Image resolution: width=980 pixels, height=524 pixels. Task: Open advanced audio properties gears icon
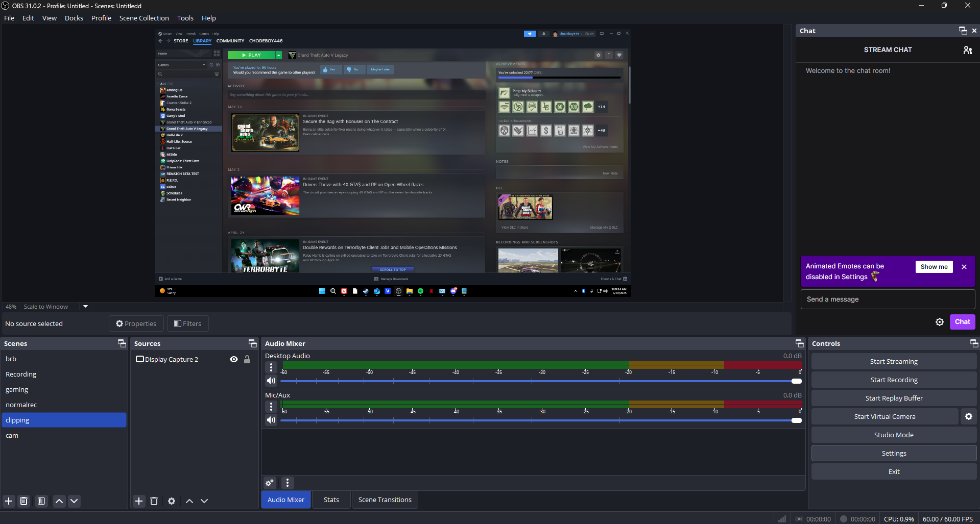point(270,483)
